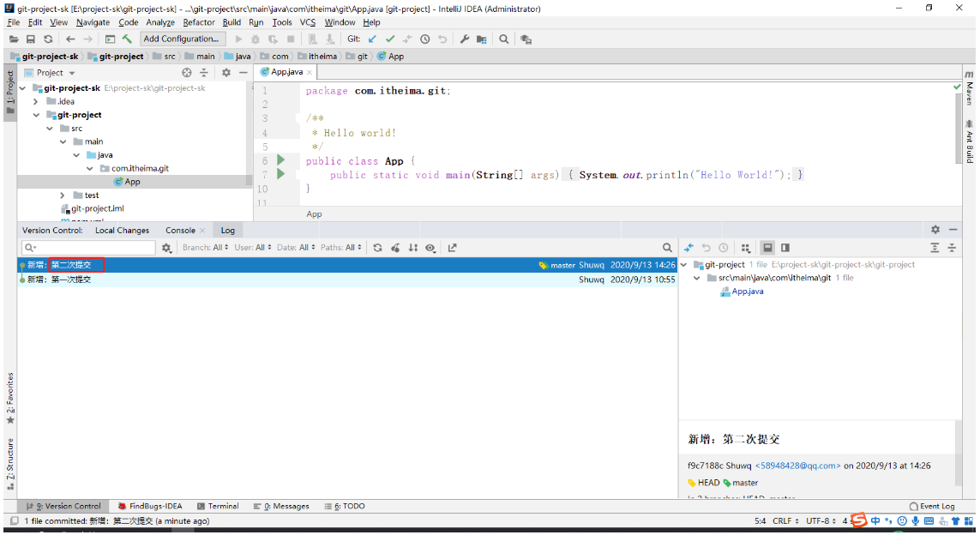Image resolution: width=980 pixels, height=535 pixels.
Task: Open the VCS menu
Action: coord(308,22)
